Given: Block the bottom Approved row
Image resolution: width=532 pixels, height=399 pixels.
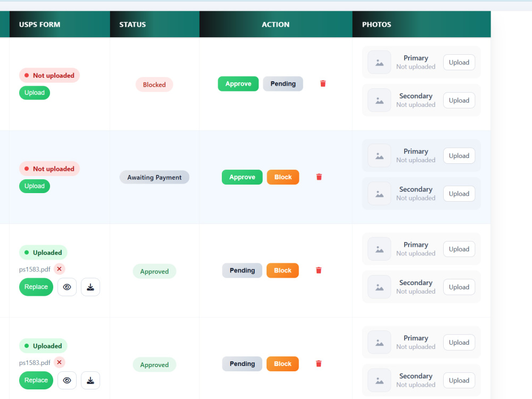Looking at the screenshot, I should 282,364.
